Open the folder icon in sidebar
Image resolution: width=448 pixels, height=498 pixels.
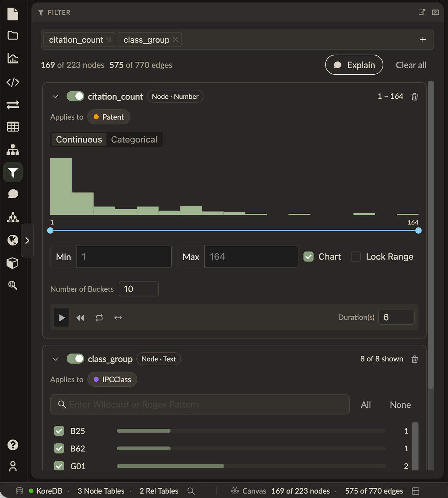tap(13, 35)
